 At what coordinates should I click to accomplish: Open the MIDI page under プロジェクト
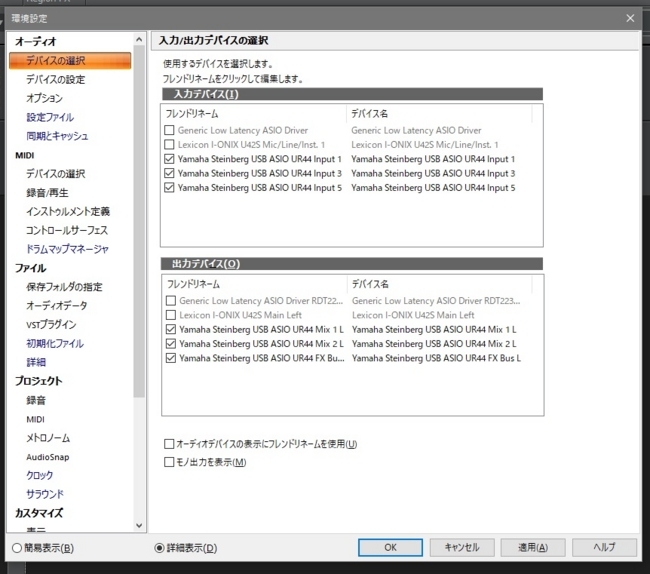(35, 419)
